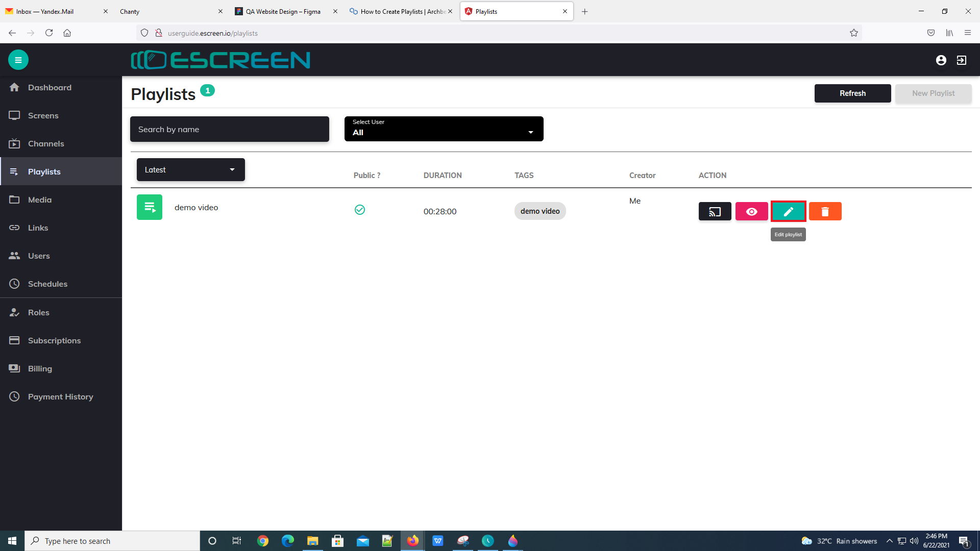Viewport: 980px width, 551px height.
Task: Open the user account profile icon
Action: [x=941, y=60]
